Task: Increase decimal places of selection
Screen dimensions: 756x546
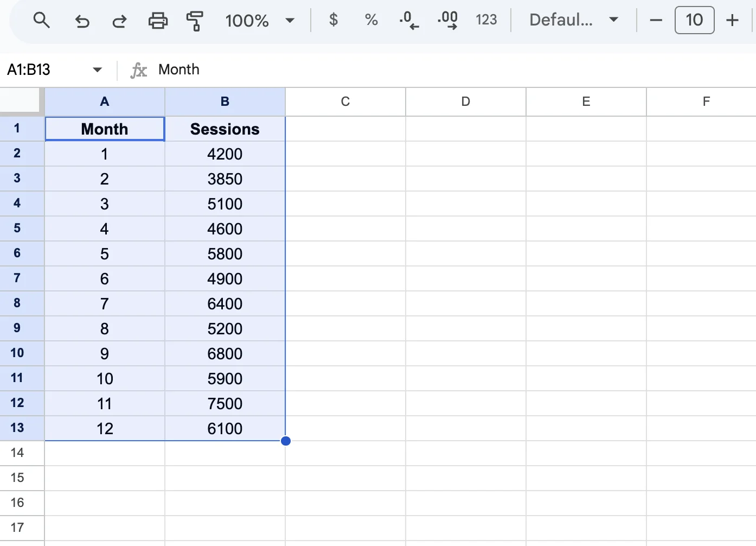Action: point(447,20)
